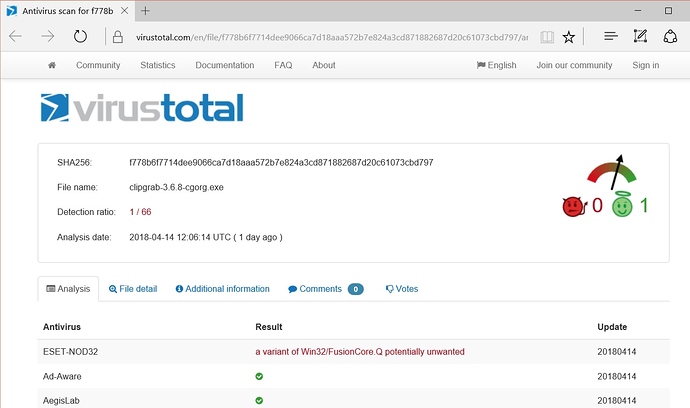Click Sign in link

[646, 65]
